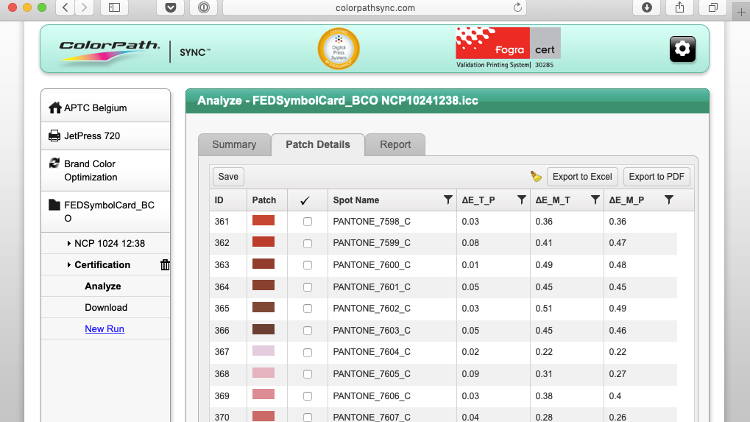The image size is (750, 422).
Task: Click the Patch column header
Action: (x=264, y=200)
